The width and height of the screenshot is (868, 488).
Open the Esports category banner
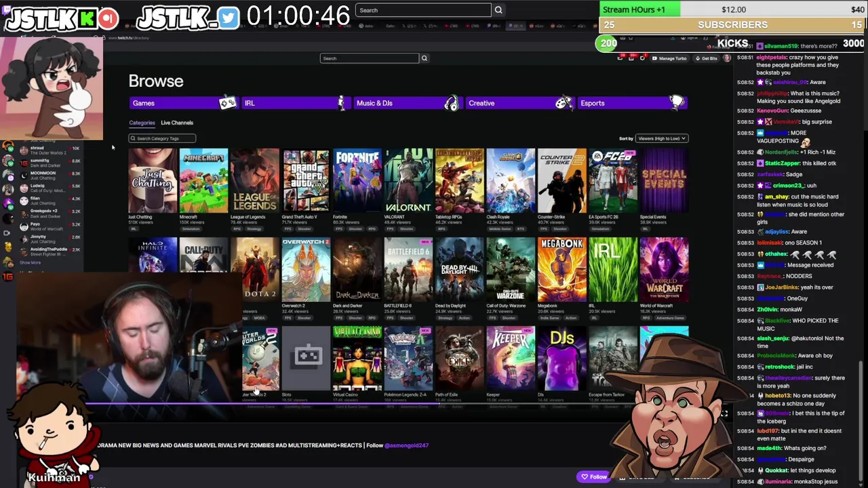pos(631,103)
